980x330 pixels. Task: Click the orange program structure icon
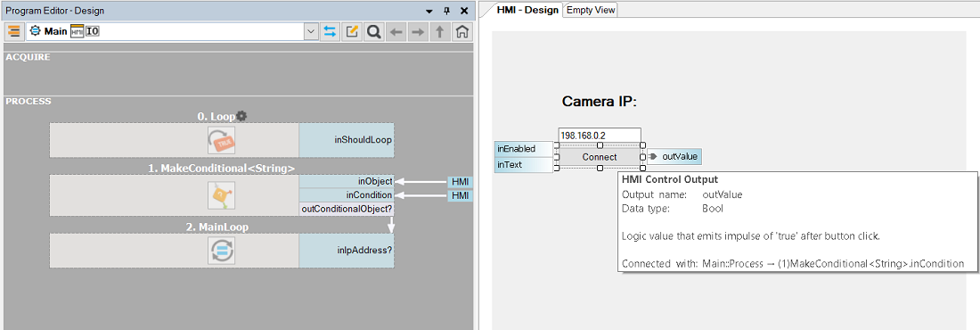point(13,32)
